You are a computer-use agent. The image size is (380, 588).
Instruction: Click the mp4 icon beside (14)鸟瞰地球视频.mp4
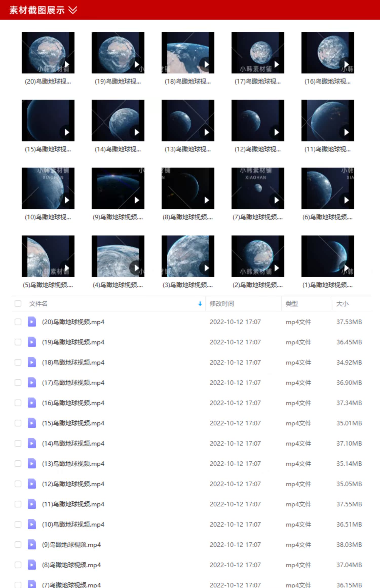32,443
